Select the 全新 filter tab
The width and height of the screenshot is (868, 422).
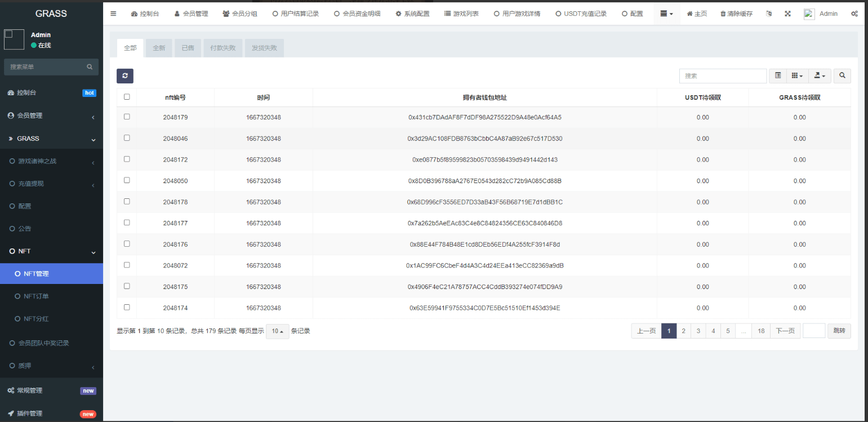tap(159, 48)
